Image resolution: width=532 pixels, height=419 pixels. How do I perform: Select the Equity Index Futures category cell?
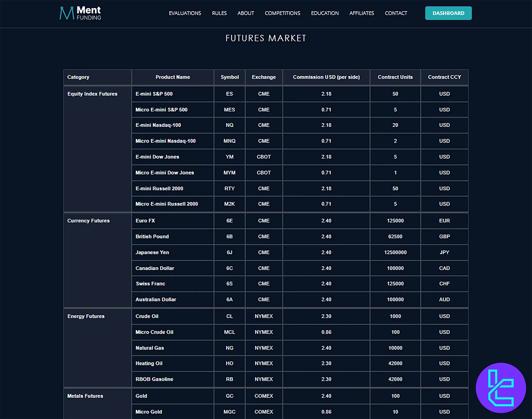pyautogui.click(x=98, y=149)
